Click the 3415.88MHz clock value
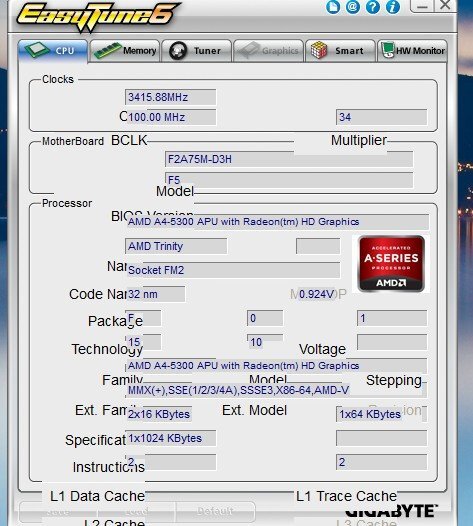This screenshot has height=526, width=473. tap(170, 97)
